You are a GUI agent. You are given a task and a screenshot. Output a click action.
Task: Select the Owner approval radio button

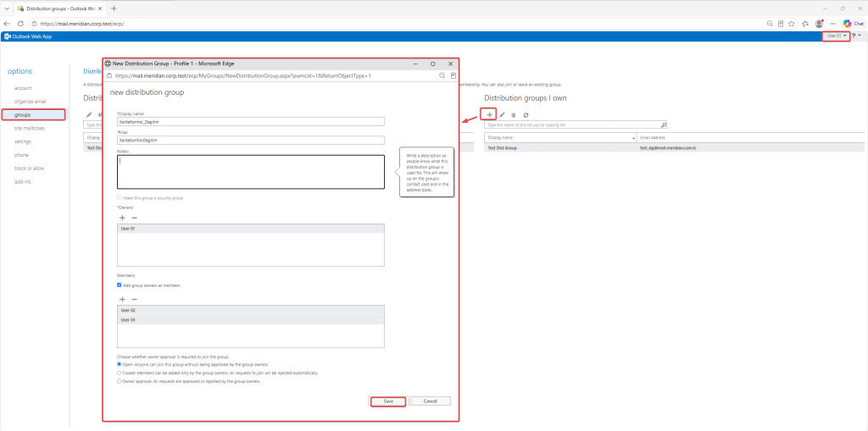(119, 381)
